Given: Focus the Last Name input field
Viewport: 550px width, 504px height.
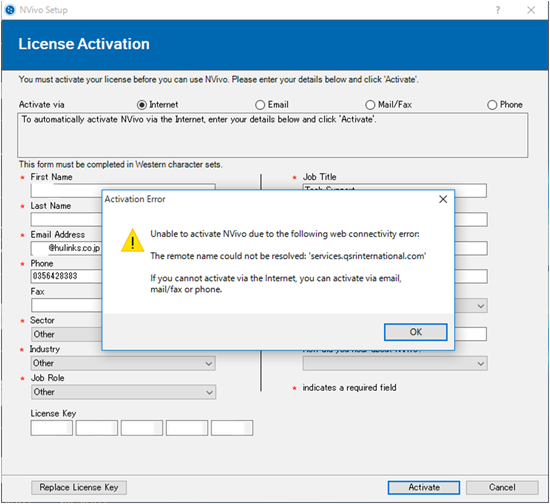Looking at the screenshot, I should (66, 220).
